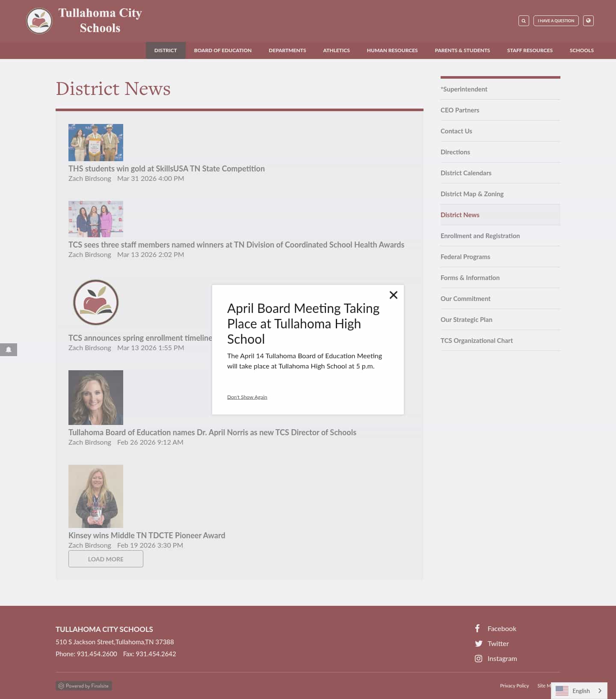Open Dr. April Norris Director article
Screen dimensions: 616x699
(x=212, y=432)
